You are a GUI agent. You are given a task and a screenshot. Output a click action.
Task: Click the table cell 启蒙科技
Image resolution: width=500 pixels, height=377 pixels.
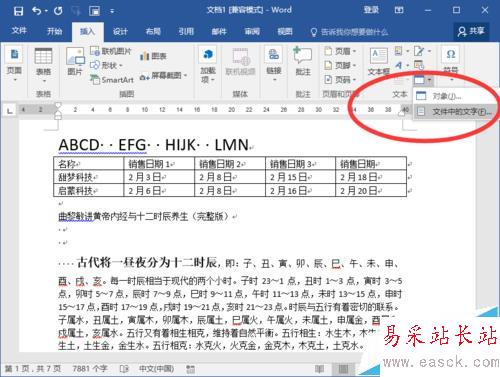pos(88,190)
